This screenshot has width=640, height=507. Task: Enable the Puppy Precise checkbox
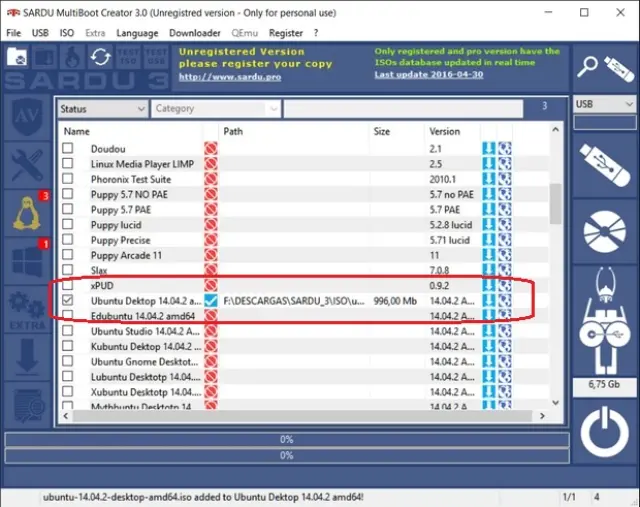[x=68, y=240]
